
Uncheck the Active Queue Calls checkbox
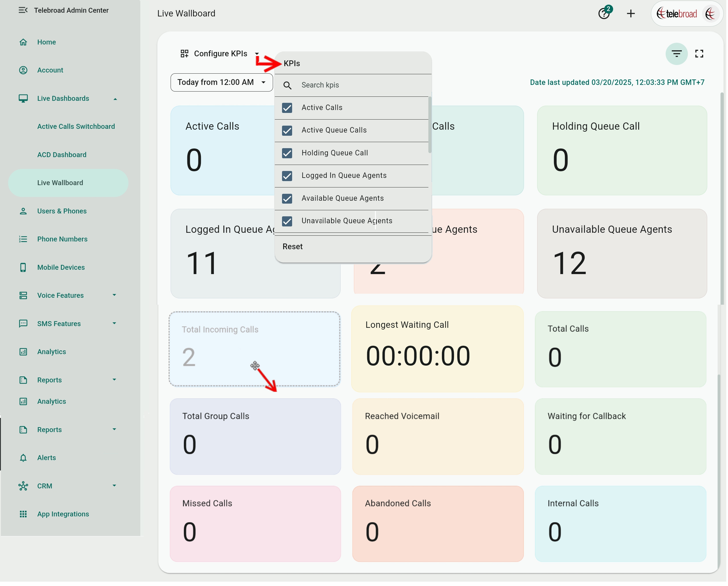(288, 131)
